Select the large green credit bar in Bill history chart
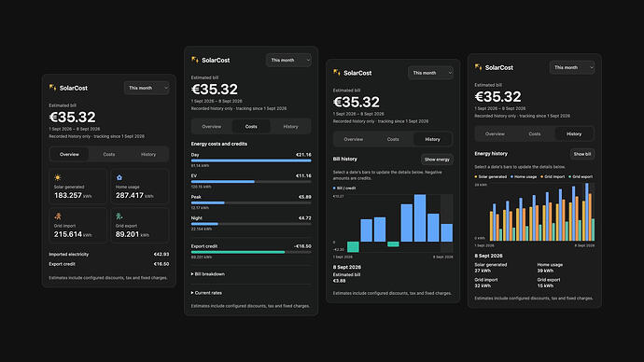 (353, 246)
